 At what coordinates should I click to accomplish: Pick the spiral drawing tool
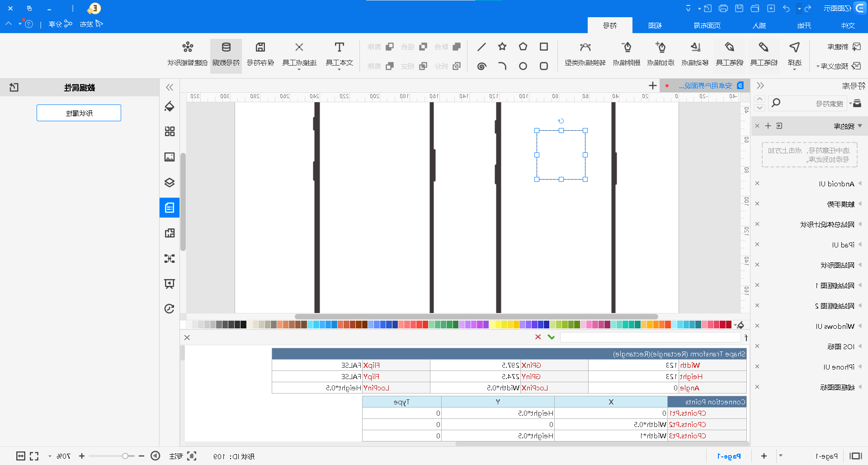pos(481,66)
